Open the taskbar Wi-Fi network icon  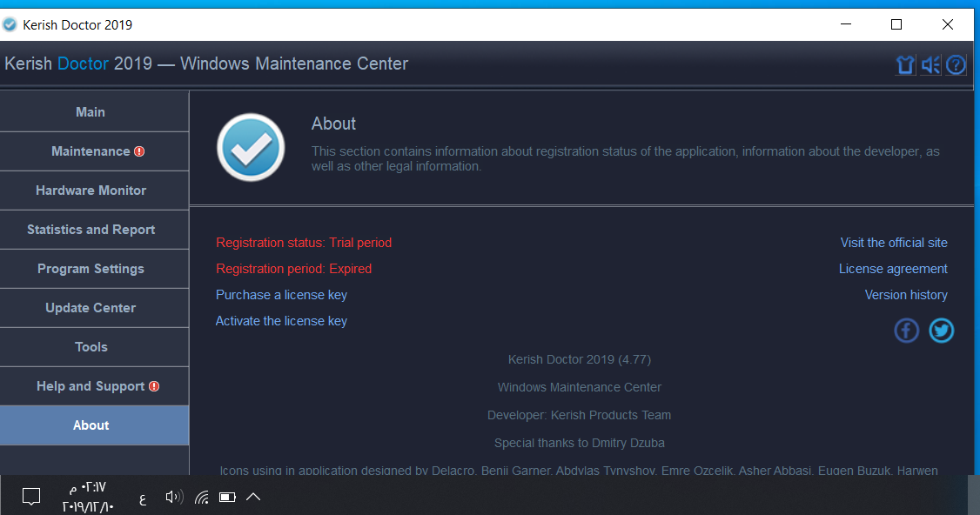click(201, 497)
